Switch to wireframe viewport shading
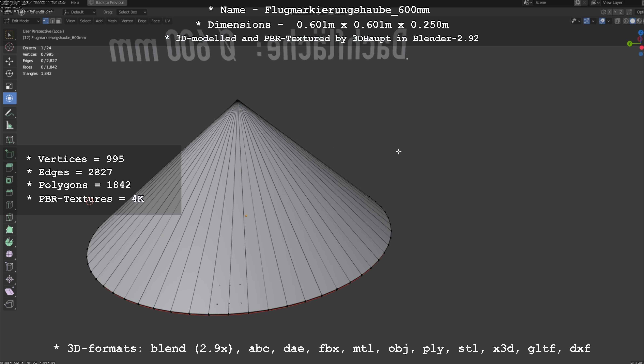644x364 pixels. (626, 21)
